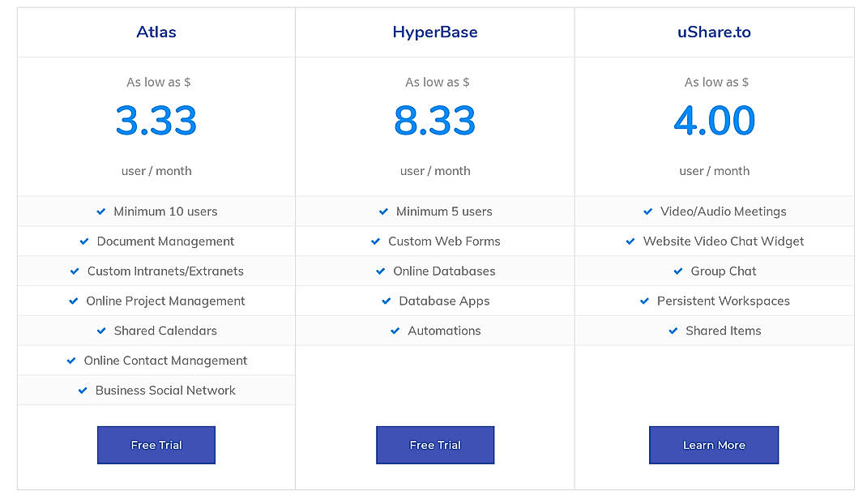Click the checkmark beside Custom Web Forms
This screenshot has width=867, height=504.
(375, 241)
